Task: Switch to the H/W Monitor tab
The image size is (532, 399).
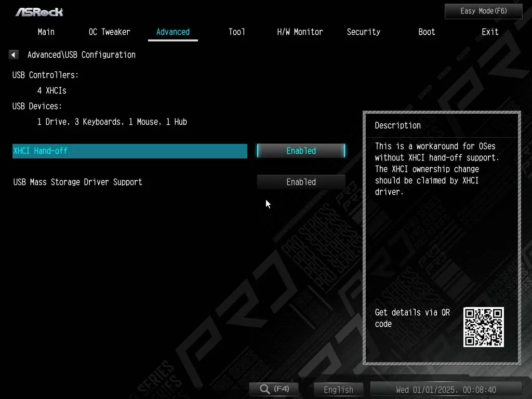Action: click(x=300, y=32)
